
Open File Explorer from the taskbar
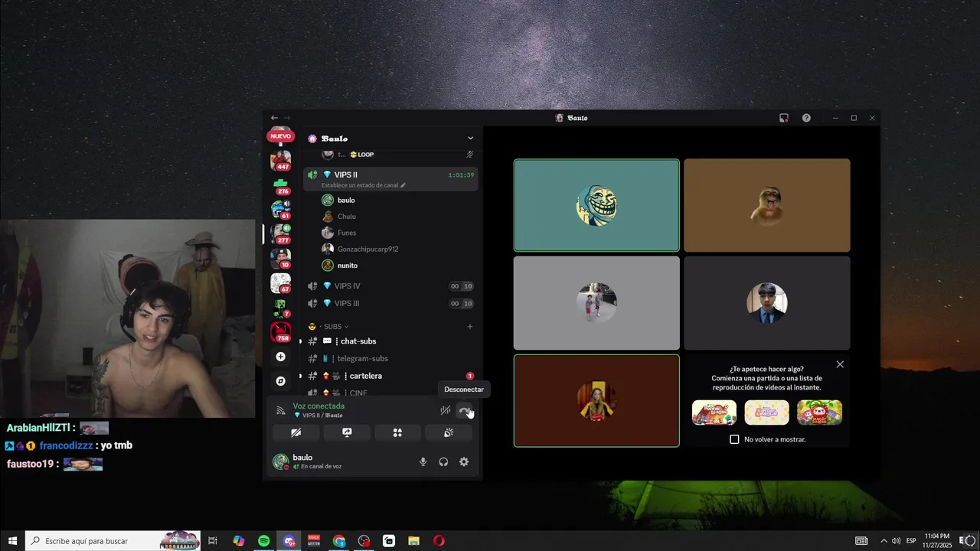tap(413, 541)
